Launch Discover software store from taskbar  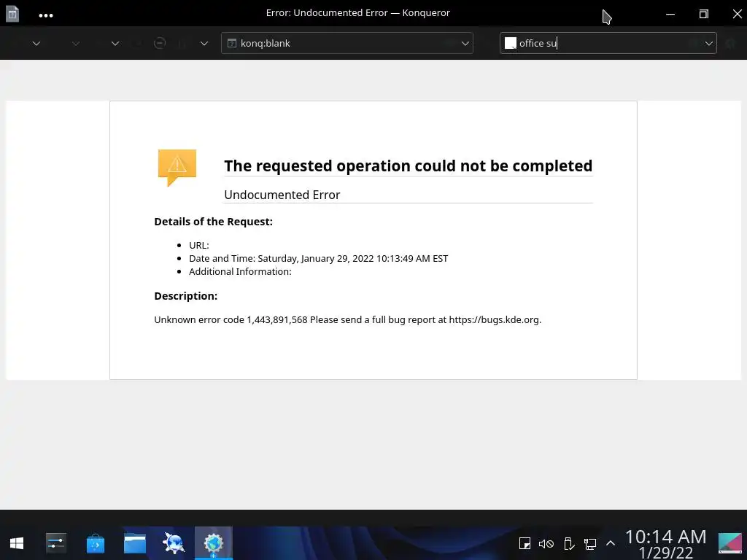(x=96, y=542)
